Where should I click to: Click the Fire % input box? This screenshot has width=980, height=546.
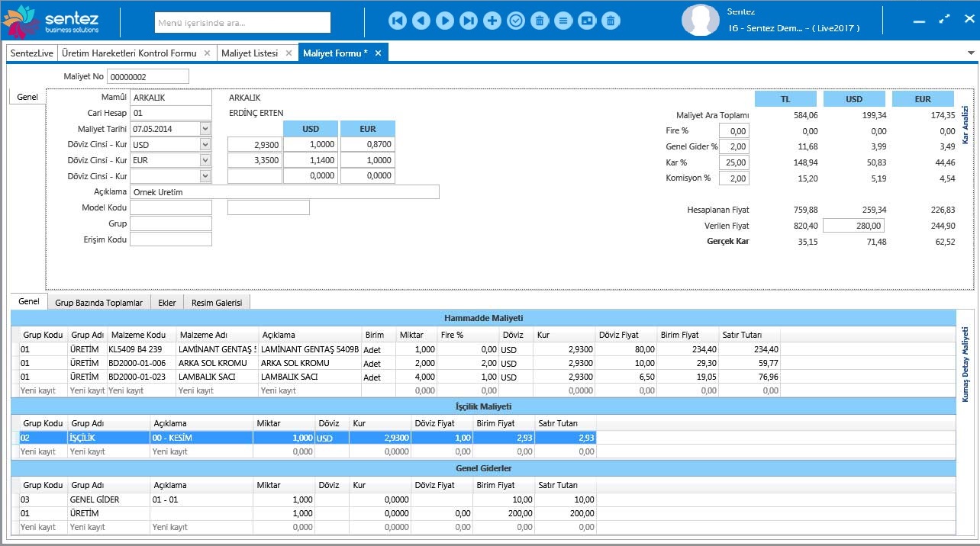pos(734,131)
